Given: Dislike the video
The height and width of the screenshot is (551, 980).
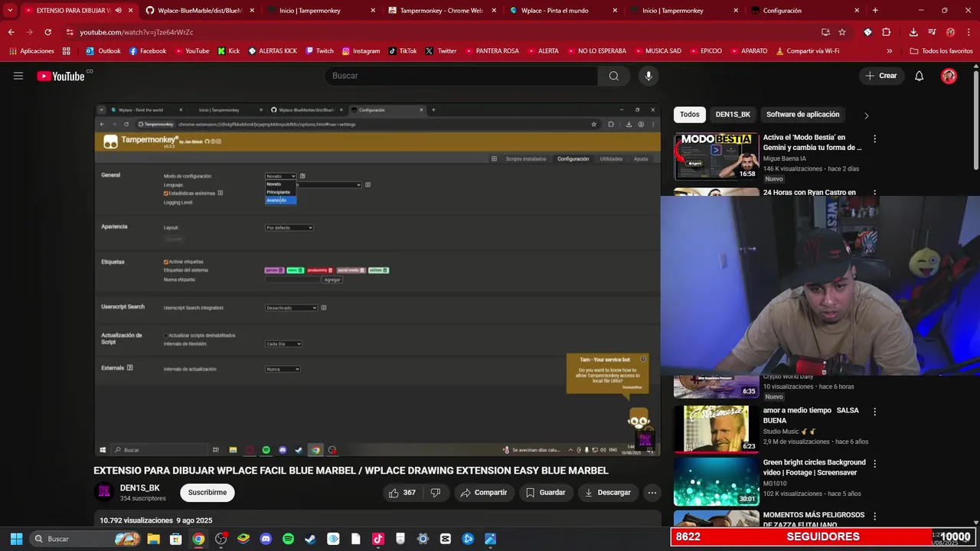Looking at the screenshot, I should pos(436,493).
